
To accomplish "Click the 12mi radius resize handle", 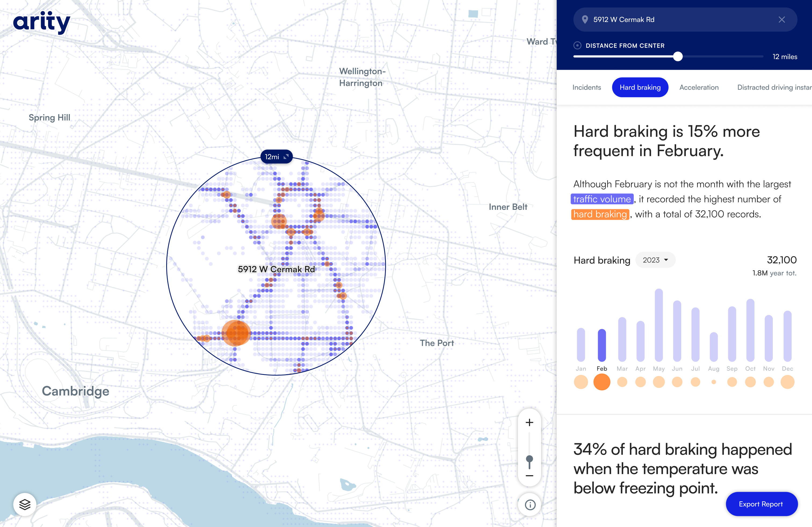I will click(x=286, y=157).
